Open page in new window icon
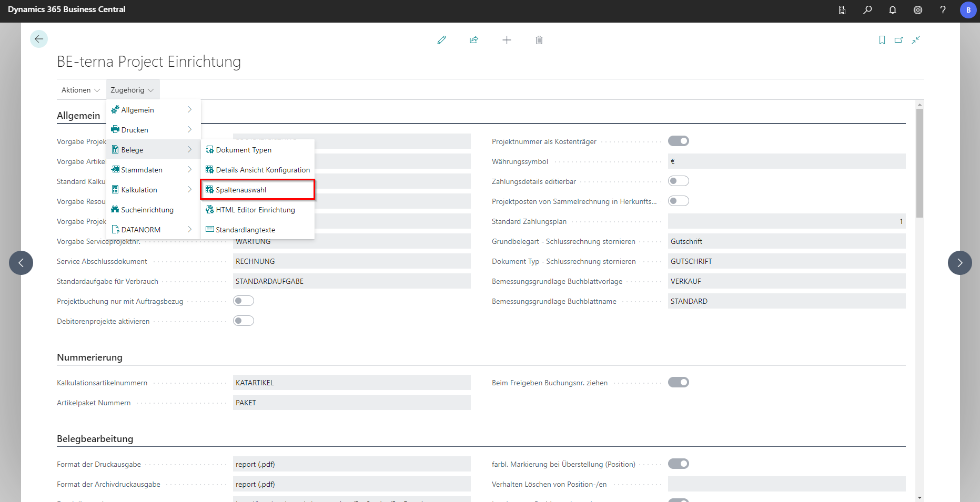 click(x=899, y=40)
